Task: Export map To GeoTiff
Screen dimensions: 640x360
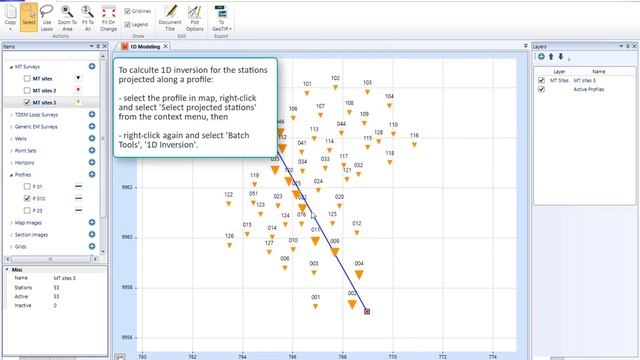Action: tap(221, 17)
